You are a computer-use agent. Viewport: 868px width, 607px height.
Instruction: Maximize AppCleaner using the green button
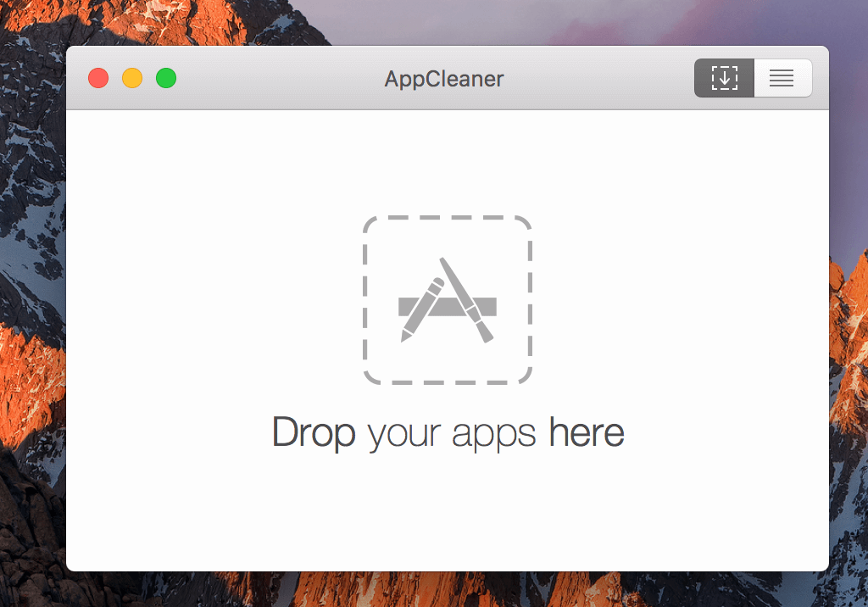[x=166, y=78]
